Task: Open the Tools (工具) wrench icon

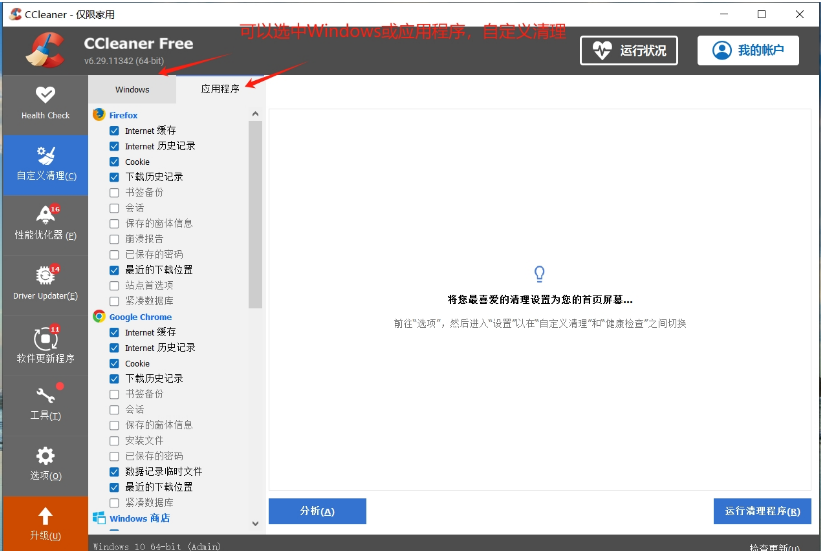Action: [45, 403]
